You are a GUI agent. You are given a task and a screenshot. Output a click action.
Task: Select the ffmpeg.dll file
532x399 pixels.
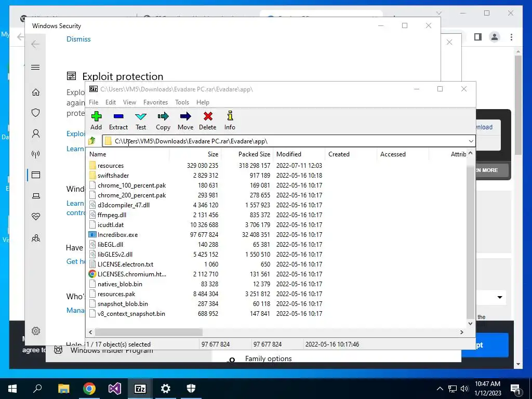(112, 215)
